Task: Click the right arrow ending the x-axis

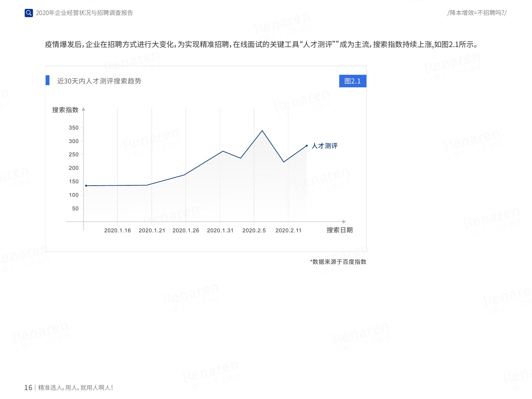Action: 344,222
